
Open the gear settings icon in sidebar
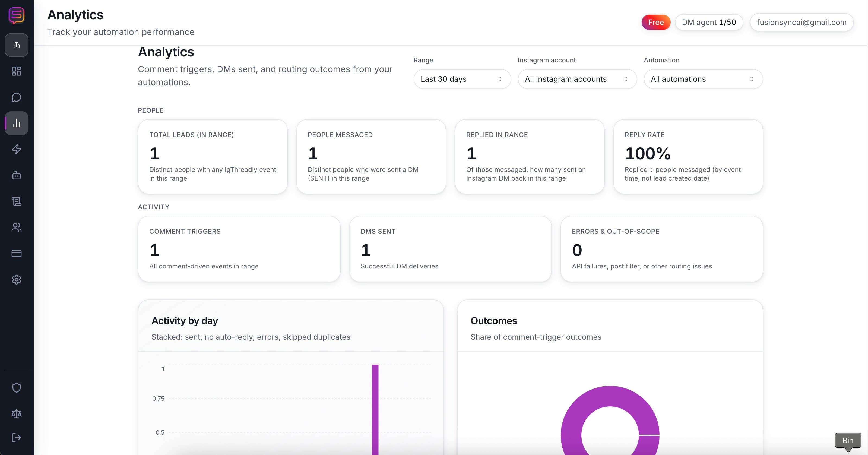pyautogui.click(x=17, y=280)
